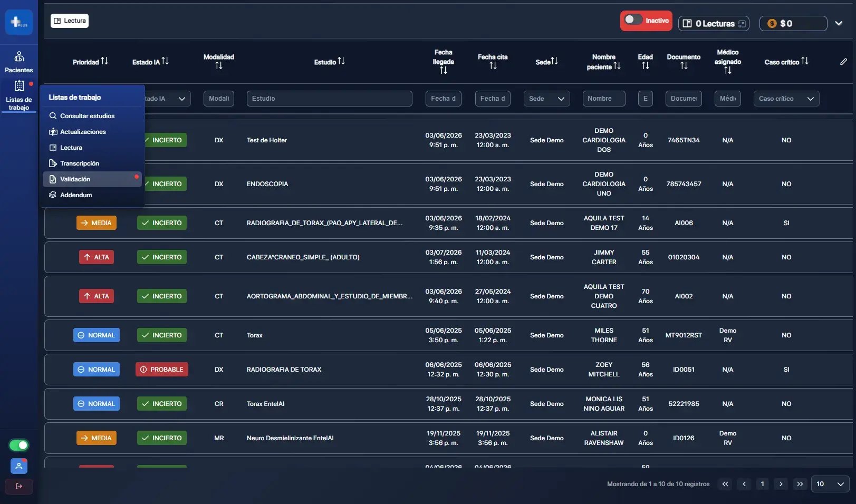856x504 pixels.
Task: Go to the first page arrow
Action: (x=725, y=484)
